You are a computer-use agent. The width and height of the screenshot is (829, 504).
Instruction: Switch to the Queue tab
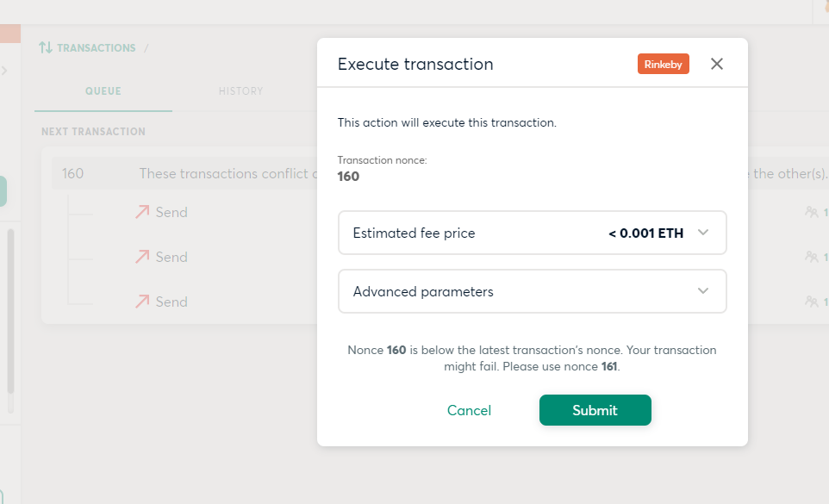pyautogui.click(x=103, y=91)
